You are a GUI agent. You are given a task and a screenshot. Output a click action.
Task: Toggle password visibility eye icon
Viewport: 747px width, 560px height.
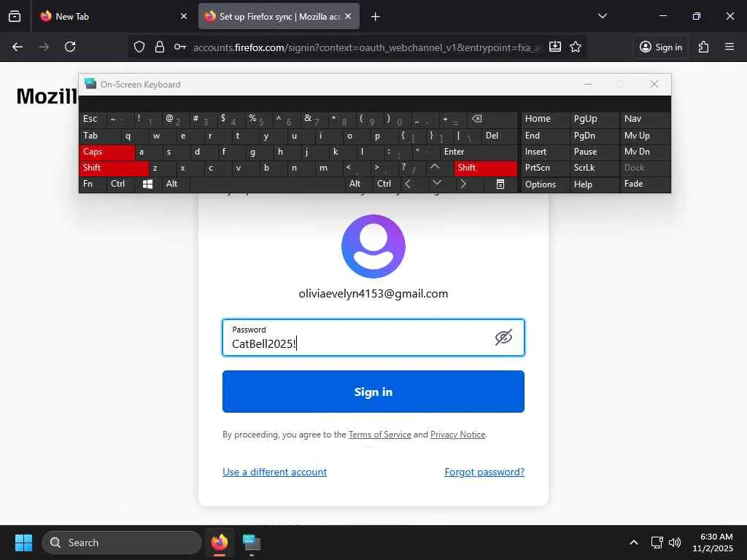(503, 337)
